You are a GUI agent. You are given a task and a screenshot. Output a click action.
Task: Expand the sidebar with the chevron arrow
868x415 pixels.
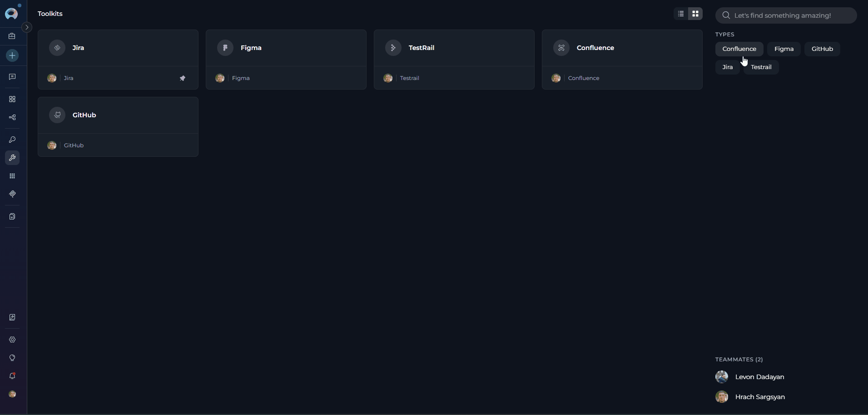click(x=27, y=27)
